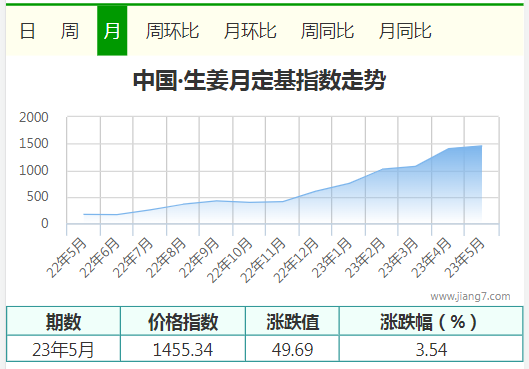The height and width of the screenshot is (369, 529).
Task: Select the 周 weekly tab
Action: pos(69,31)
